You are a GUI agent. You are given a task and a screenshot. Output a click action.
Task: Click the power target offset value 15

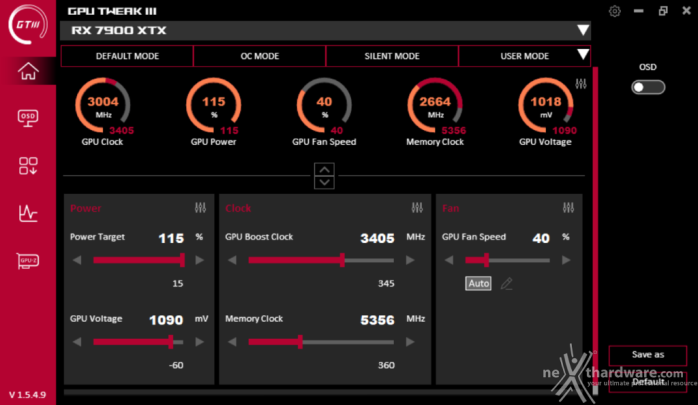(x=178, y=284)
